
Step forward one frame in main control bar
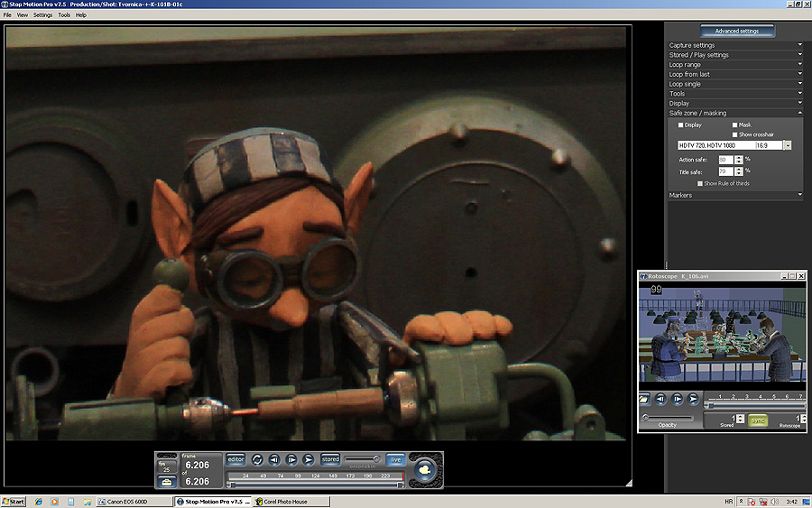(x=291, y=460)
